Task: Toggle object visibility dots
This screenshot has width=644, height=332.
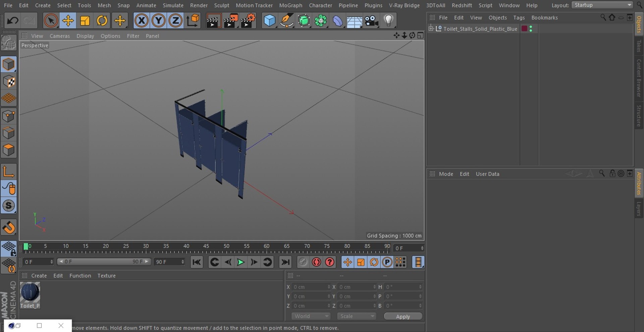Action: pos(531,29)
